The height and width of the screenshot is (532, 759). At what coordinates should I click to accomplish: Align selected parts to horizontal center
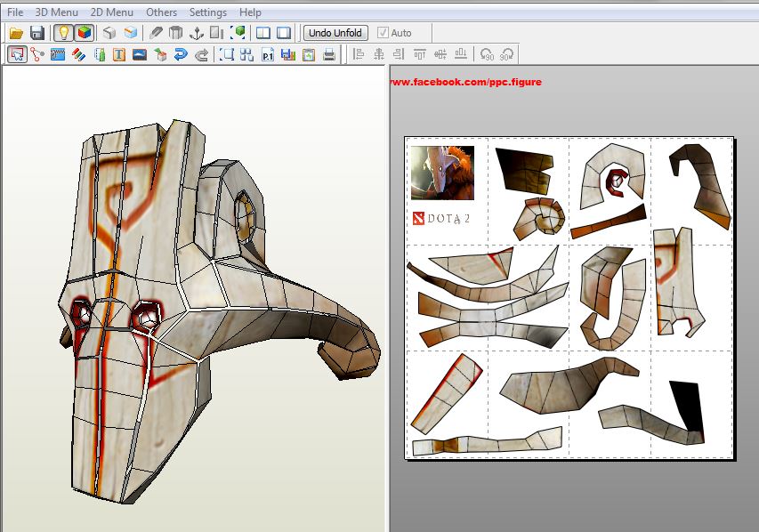point(379,54)
